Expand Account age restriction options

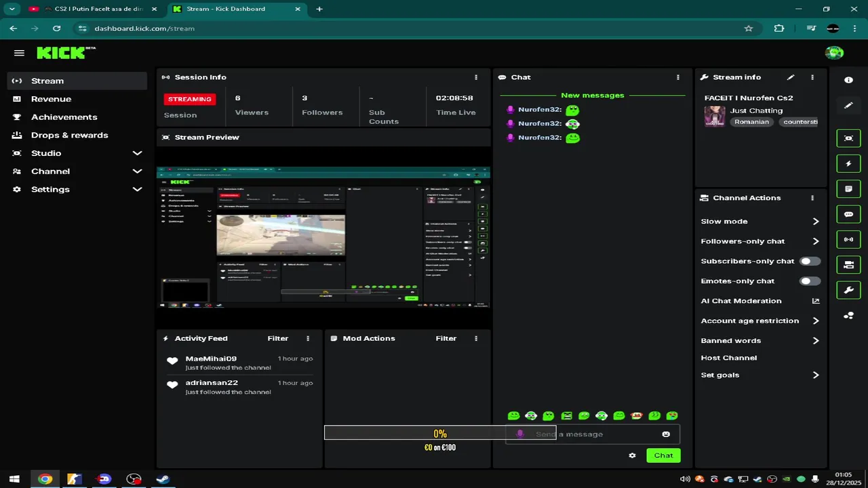760,321
